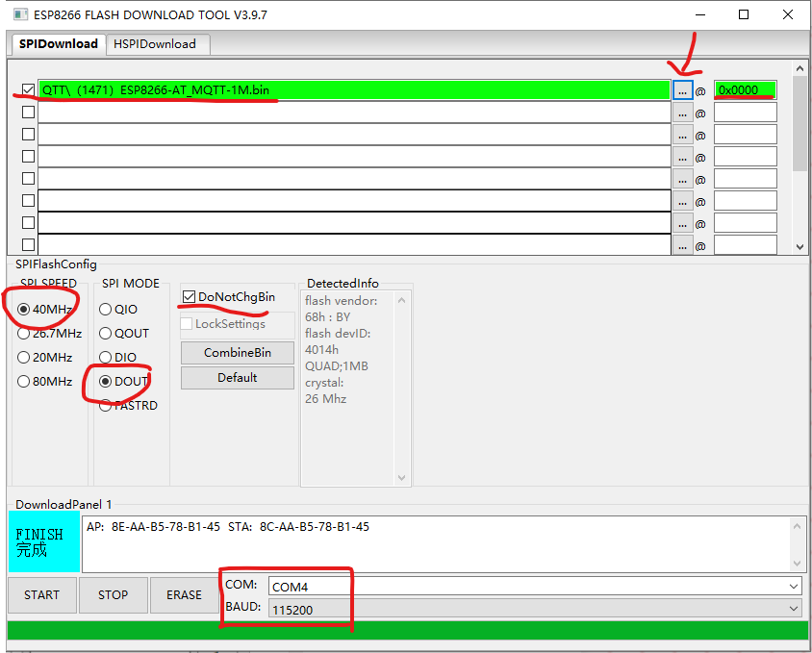Browse for file in ESP8266-AT_MQTT-1M.bin row
Viewport: 812px width, 653px height.
coord(682,90)
